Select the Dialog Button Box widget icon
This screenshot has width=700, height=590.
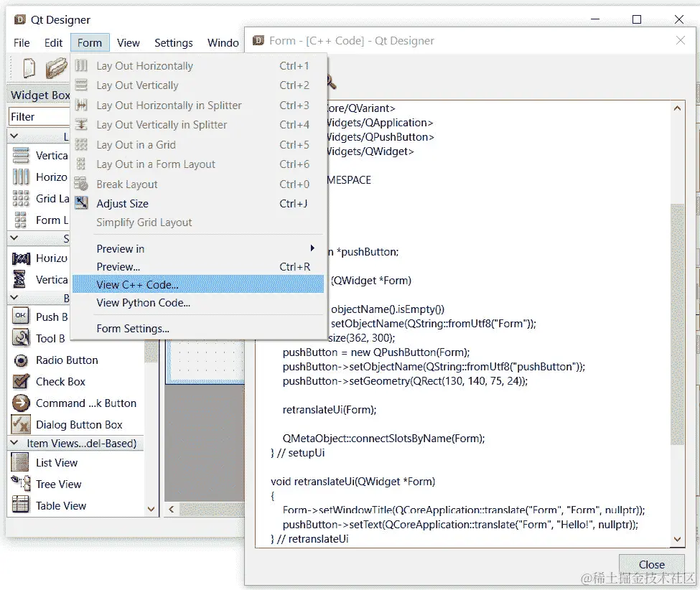(x=21, y=424)
